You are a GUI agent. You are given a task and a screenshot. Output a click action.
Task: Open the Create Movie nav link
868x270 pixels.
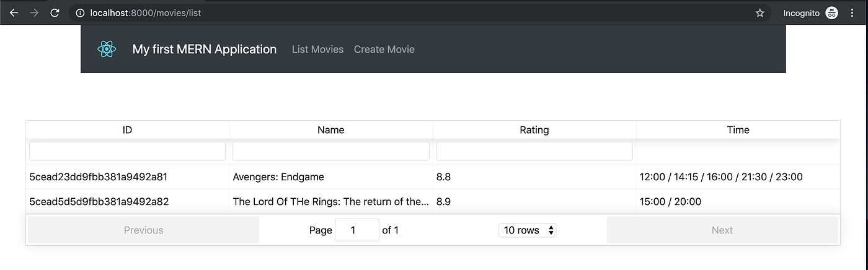(x=384, y=50)
